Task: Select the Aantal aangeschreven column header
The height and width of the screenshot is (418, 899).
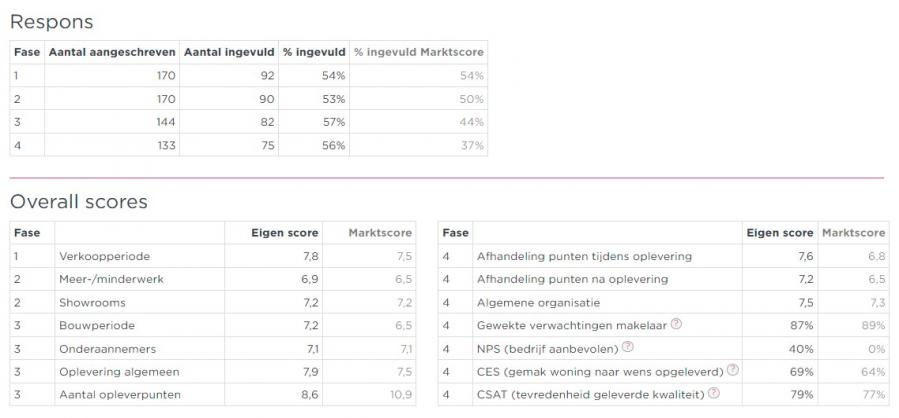Action: 112,52
